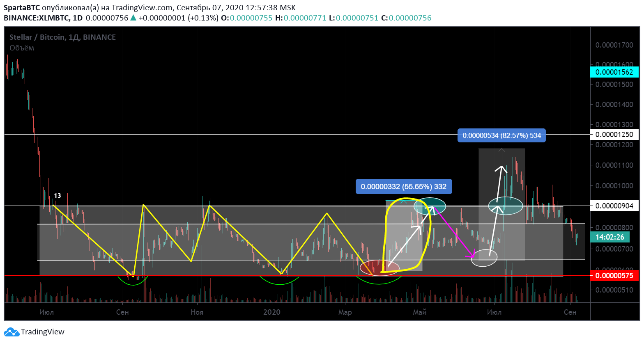Click the open price value 0.00000755

coord(251,18)
